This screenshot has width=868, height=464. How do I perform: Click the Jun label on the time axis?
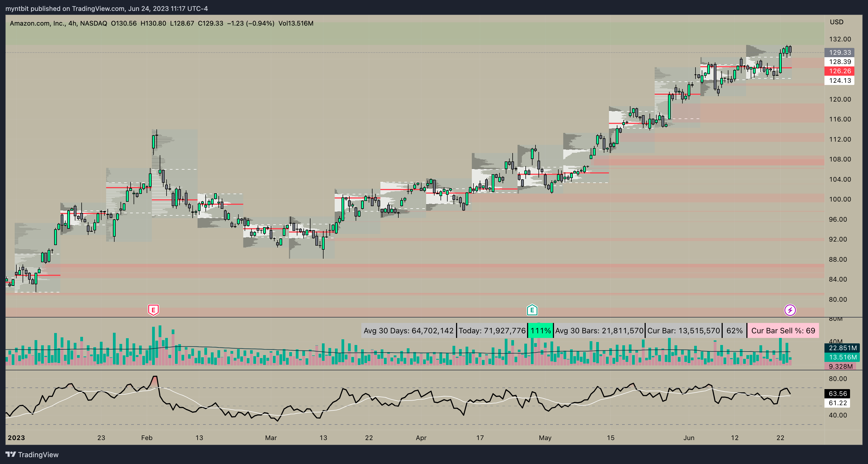689,438
